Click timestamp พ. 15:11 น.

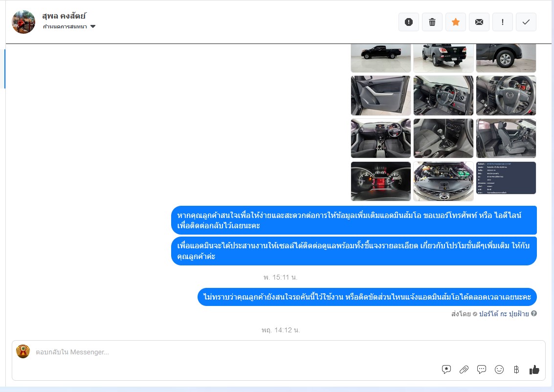click(281, 277)
